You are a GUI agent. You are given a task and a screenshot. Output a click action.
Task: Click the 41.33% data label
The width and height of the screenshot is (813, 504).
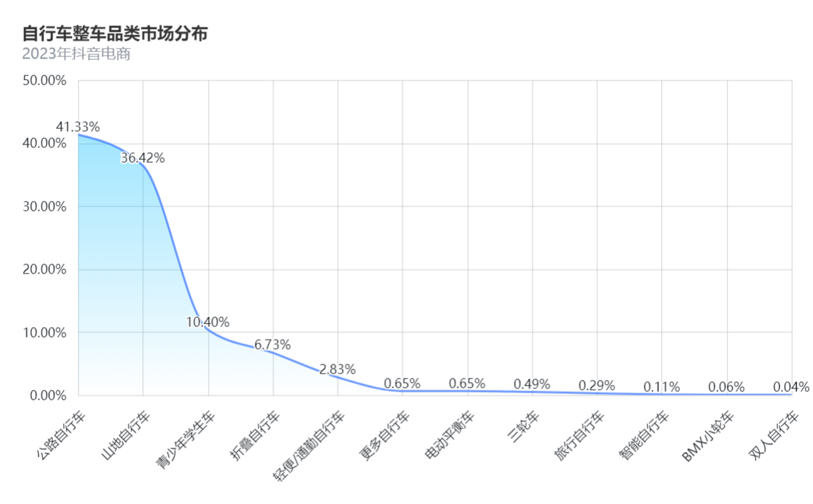click(78, 128)
